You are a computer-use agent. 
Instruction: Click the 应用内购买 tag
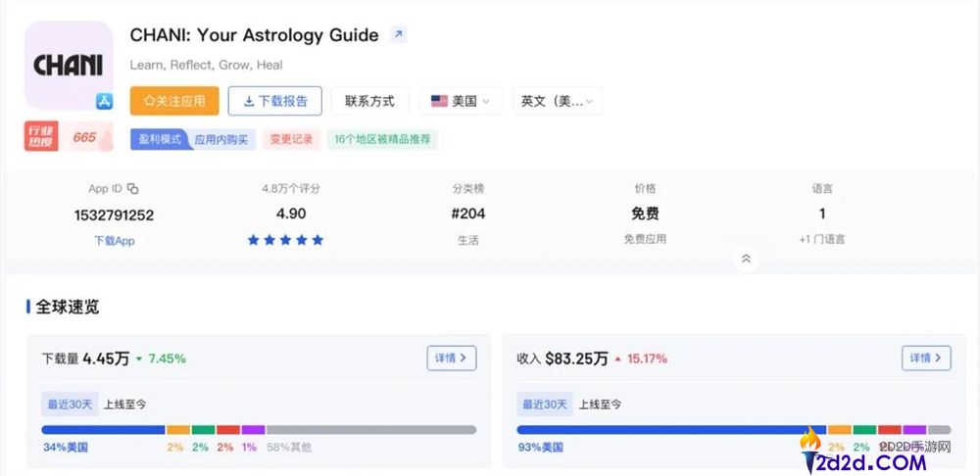click(221, 139)
